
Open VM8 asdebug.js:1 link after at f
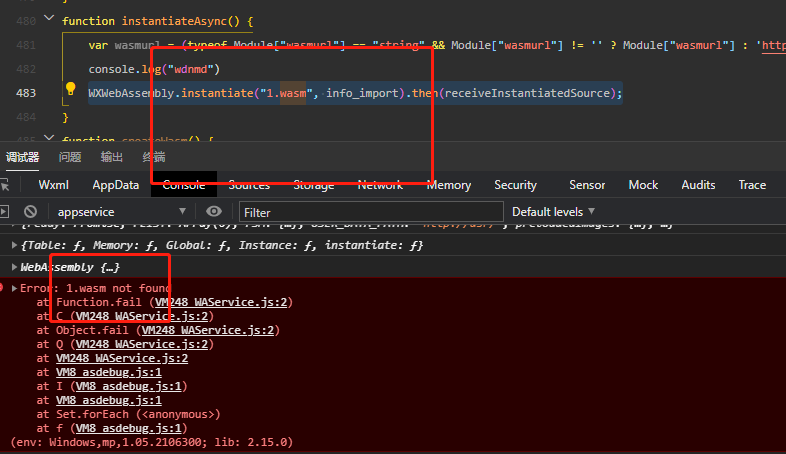pos(129,428)
